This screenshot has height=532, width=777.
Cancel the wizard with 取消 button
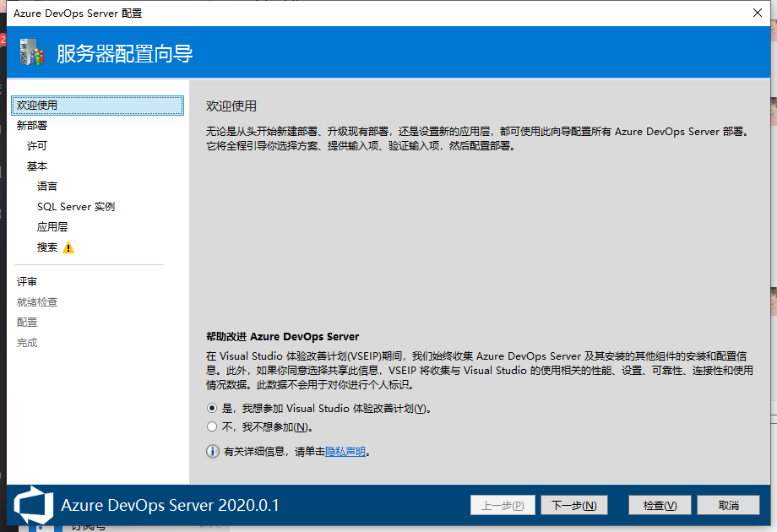click(729, 504)
